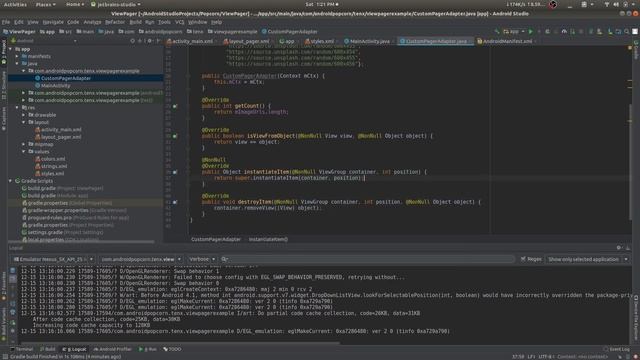
Task: Click the instantiateItem override gutter icon
Action: pos(175,172)
